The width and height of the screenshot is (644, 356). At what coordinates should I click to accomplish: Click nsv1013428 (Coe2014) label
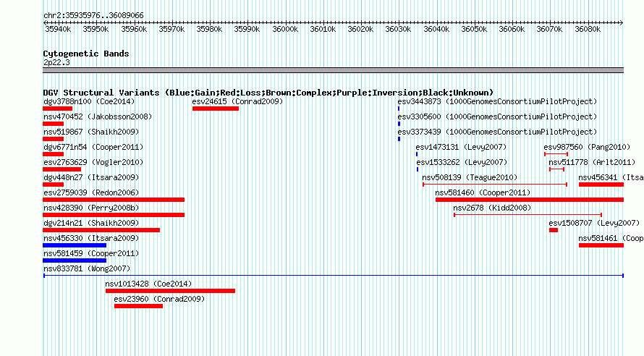point(148,284)
